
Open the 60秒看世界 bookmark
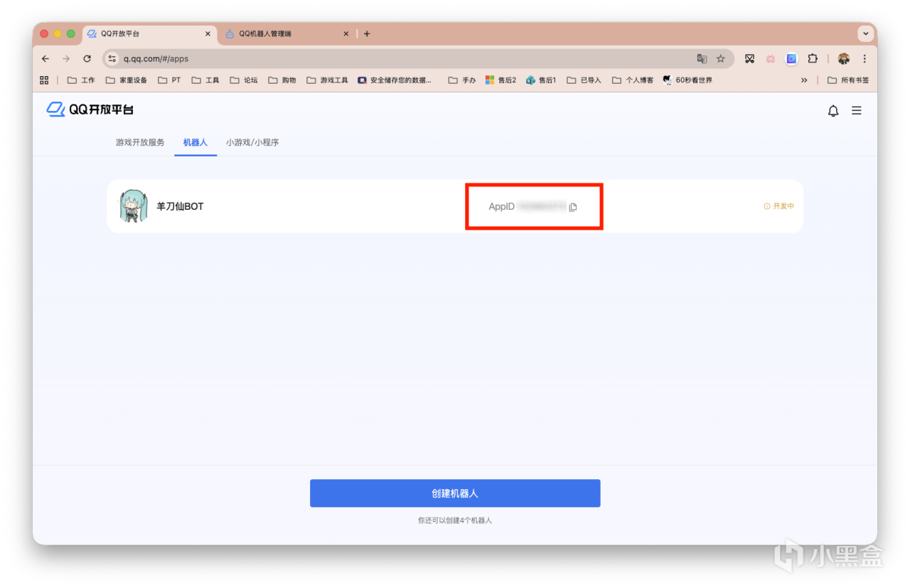coord(687,80)
